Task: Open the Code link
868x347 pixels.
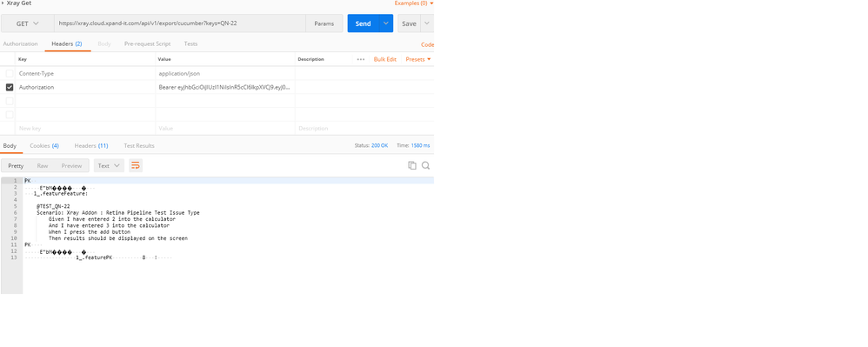Action: click(427, 45)
